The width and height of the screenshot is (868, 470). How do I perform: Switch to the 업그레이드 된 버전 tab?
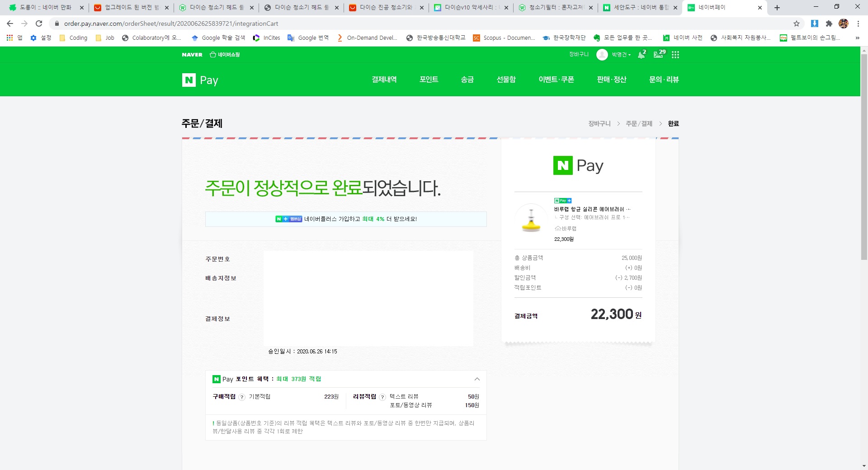click(131, 8)
